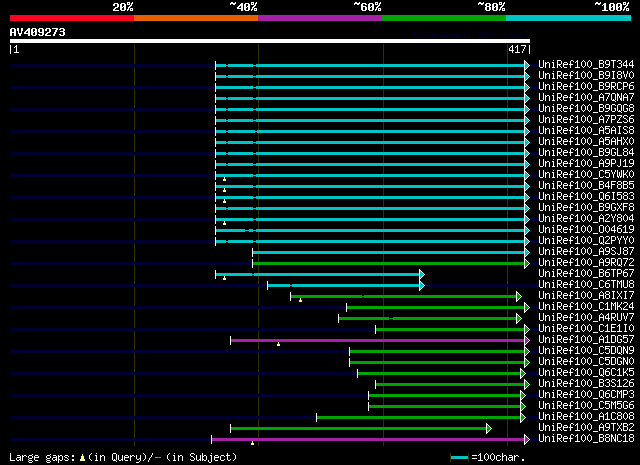Open the UniRef100_A7PZS6 hit label
Screen dimensions: 640x465
pos(586,120)
